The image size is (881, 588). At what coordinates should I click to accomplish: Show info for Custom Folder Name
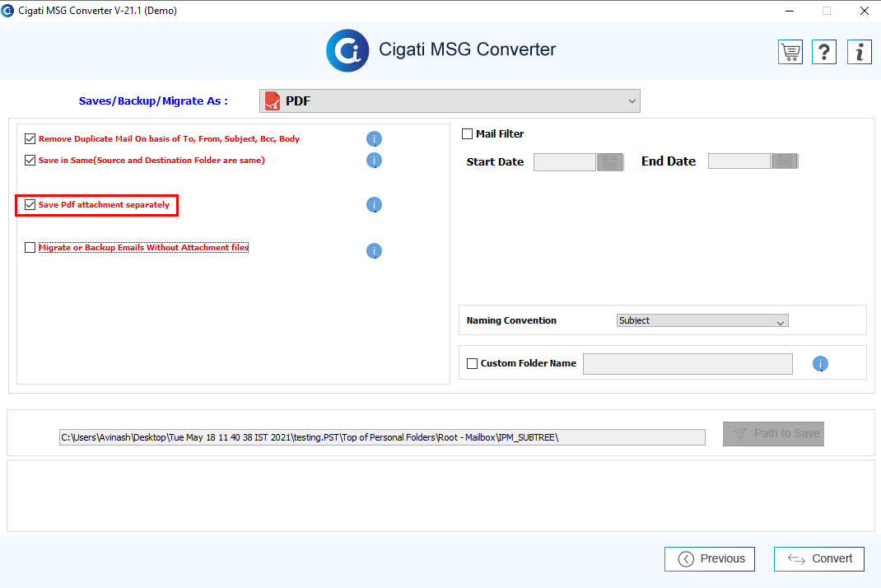[x=820, y=364]
